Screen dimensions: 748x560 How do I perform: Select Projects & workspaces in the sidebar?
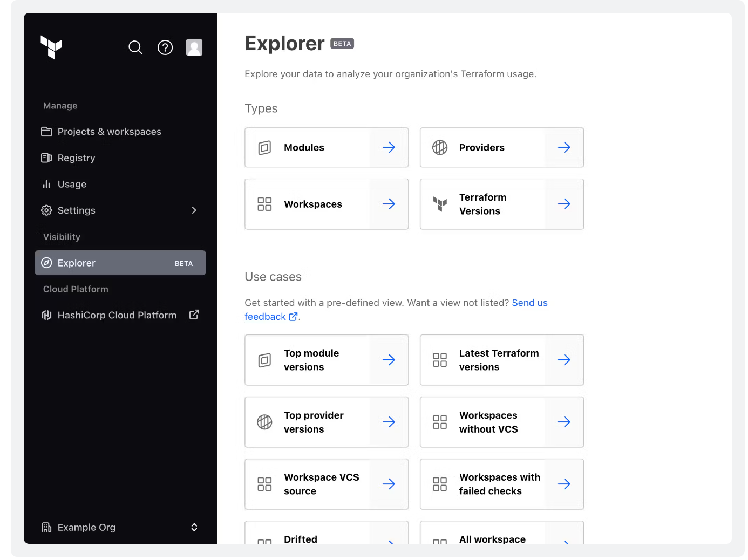tap(109, 131)
